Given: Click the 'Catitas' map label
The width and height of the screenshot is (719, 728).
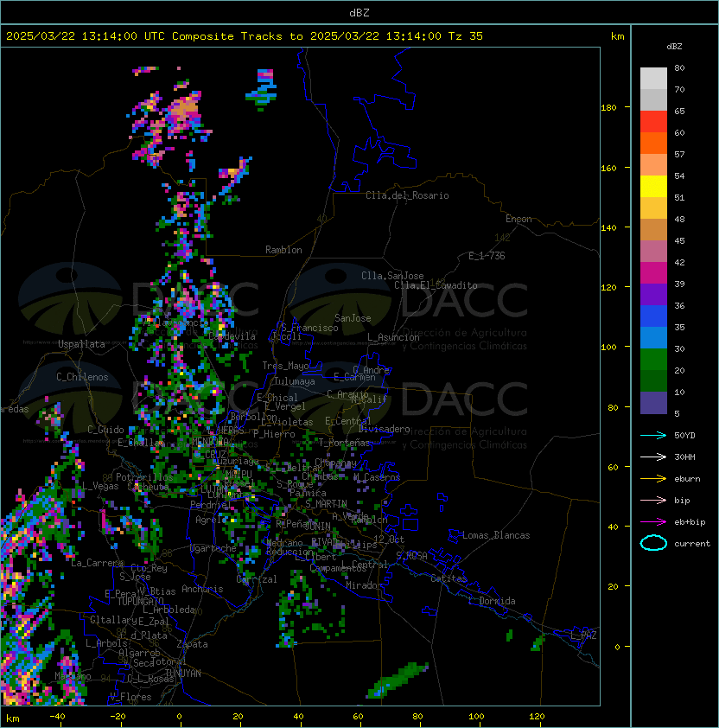Looking at the screenshot, I should point(449,578).
